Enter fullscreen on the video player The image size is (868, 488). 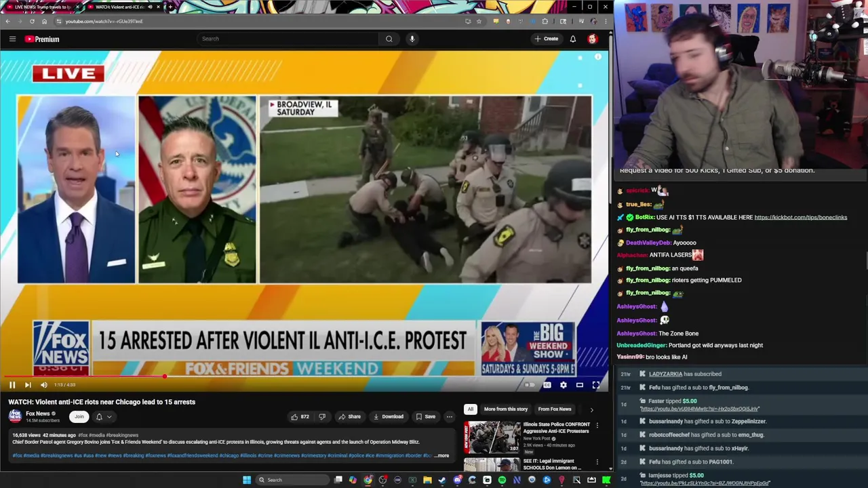tap(596, 385)
